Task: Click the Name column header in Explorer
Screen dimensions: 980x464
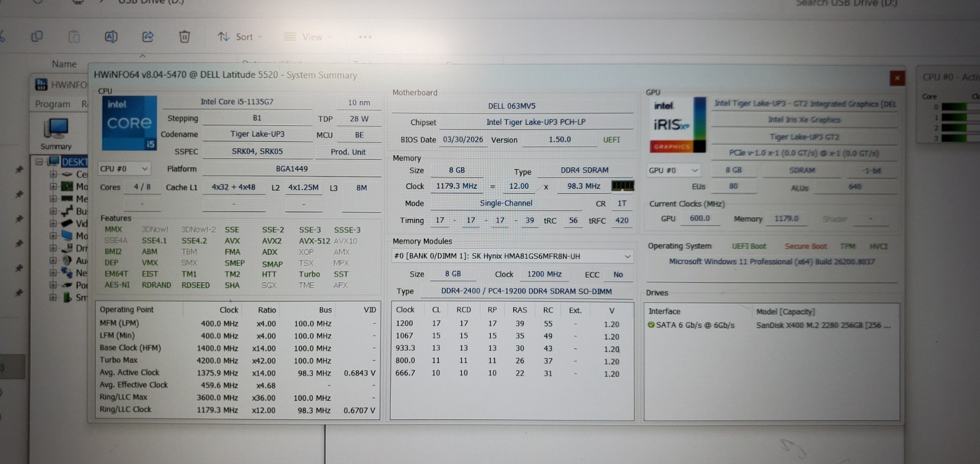Action: click(64, 64)
